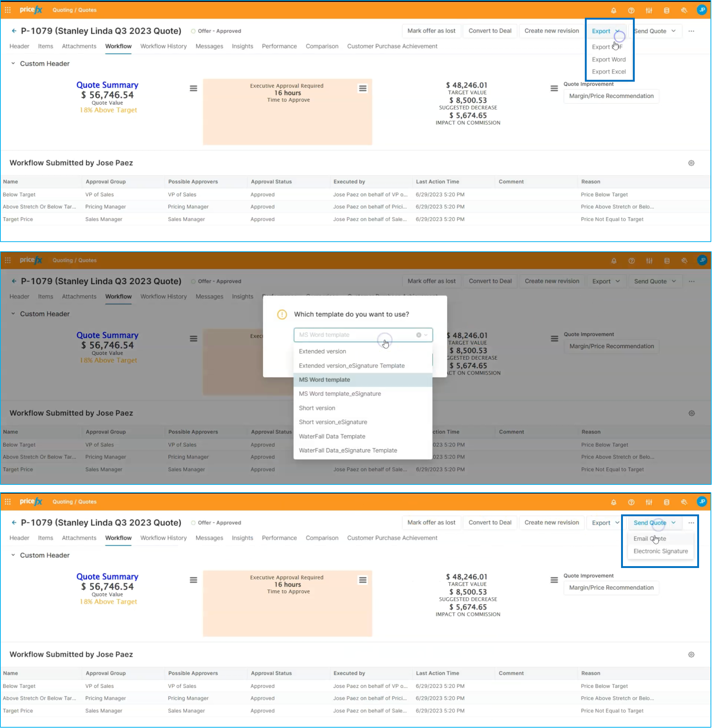Click Margin/Price Recommendation in the top screenshot
Viewport: 712px width, 728px height.
click(611, 96)
